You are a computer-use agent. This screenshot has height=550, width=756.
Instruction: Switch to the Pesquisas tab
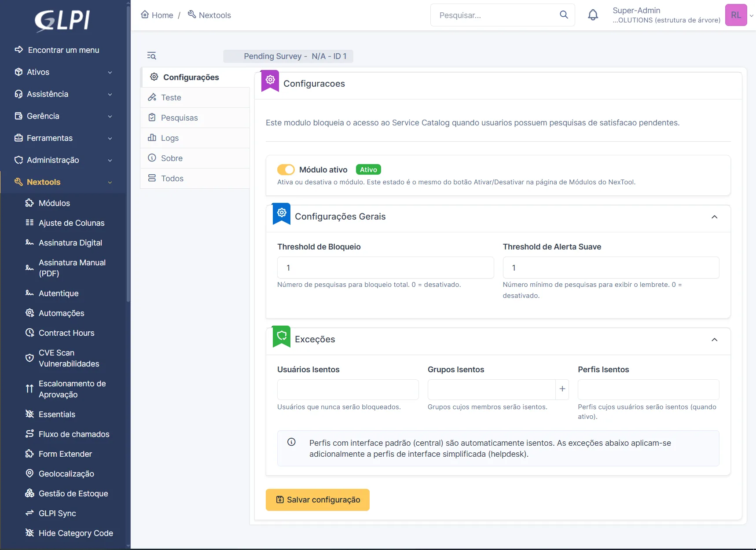(x=195, y=118)
